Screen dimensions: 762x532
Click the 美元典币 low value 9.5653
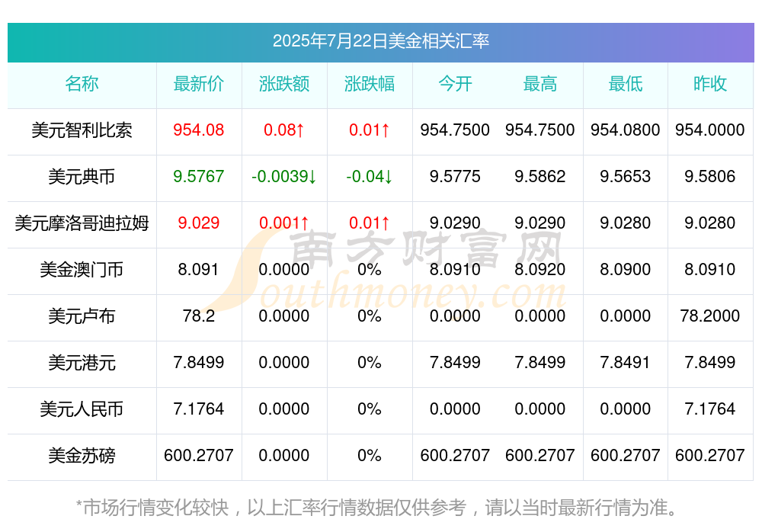coord(626,177)
